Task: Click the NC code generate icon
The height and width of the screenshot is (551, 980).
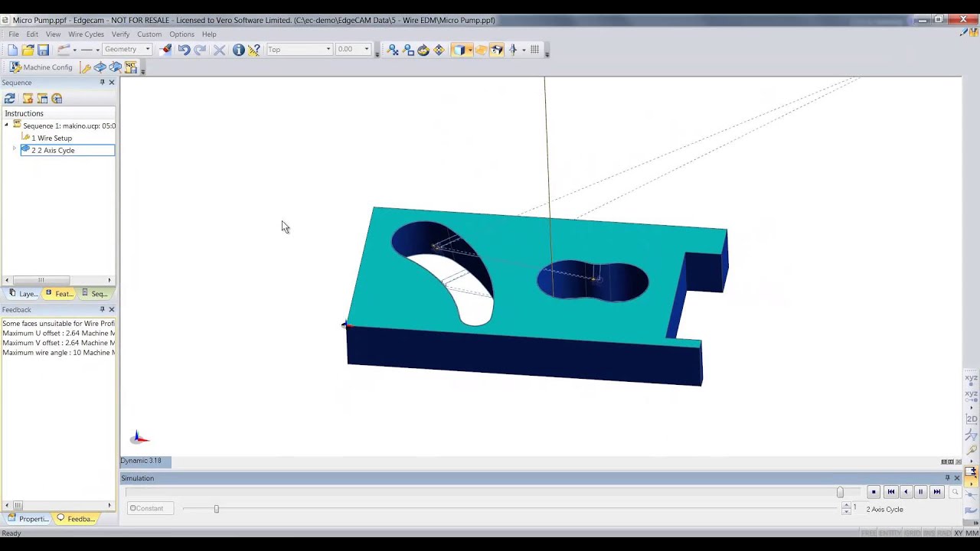Action: pos(130,67)
